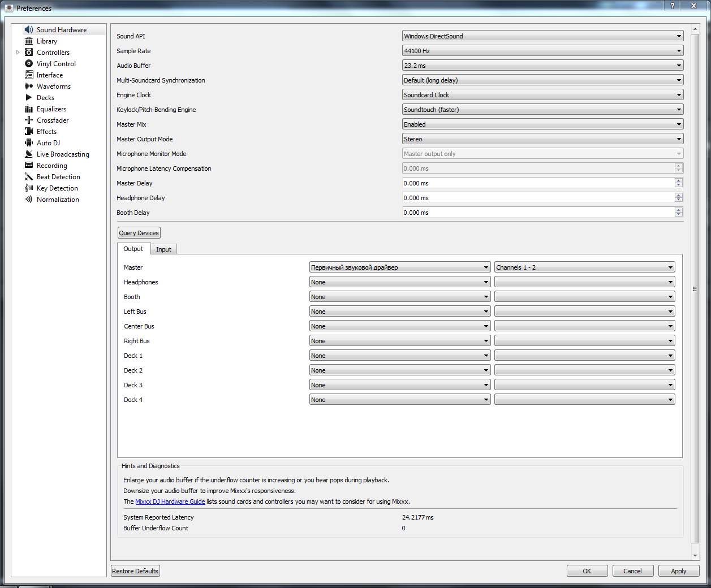Click the Query Devices button
Screen dimensions: 711x588
(x=139, y=233)
